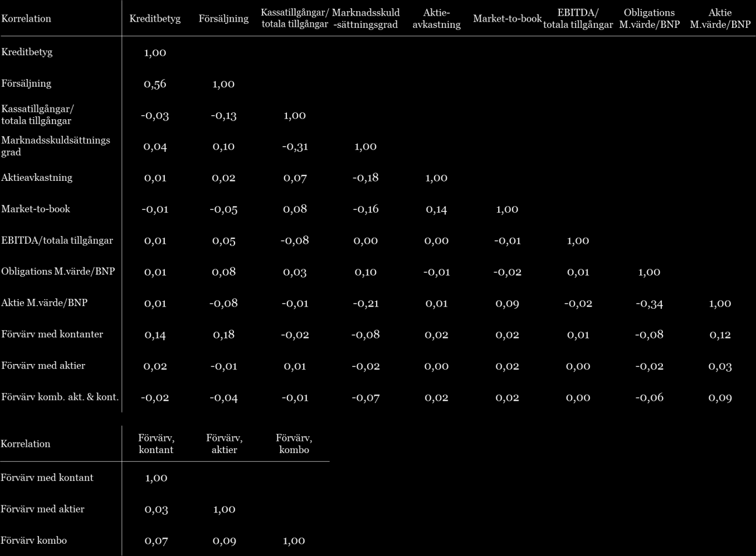Click the 'Marknadsskuld-sättningsgrad' column header
The image size is (756, 556).
click(x=365, y=19)
